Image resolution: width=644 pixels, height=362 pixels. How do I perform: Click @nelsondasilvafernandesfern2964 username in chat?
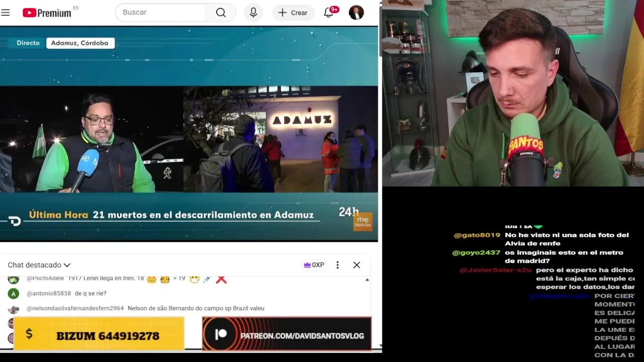click(x=75, y=308)
